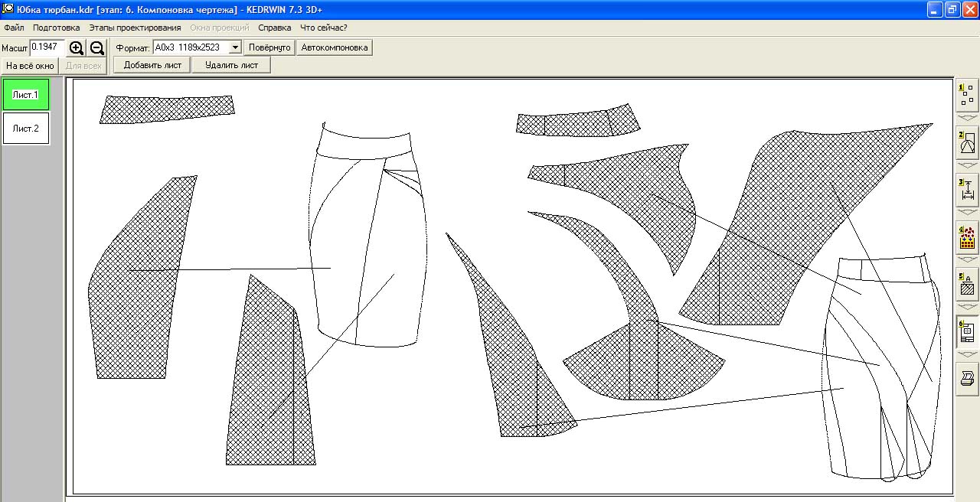Click the Добавить лист button

pos(152,65)
